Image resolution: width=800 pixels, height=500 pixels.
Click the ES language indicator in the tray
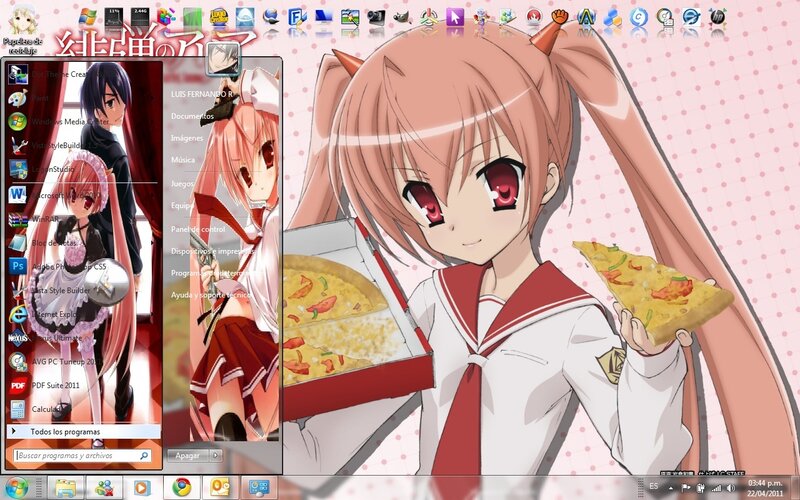coord(654,487)
